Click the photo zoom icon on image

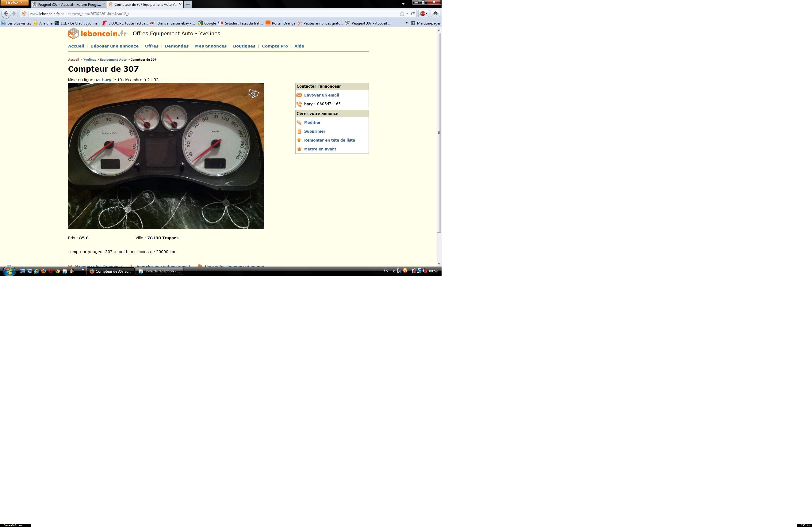click(x=253, y=93)
